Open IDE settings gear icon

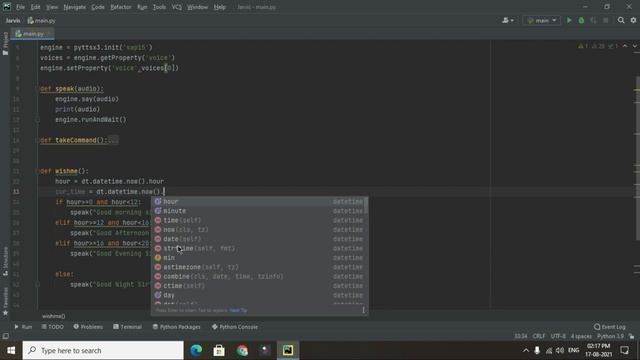(x=633, y=20)
